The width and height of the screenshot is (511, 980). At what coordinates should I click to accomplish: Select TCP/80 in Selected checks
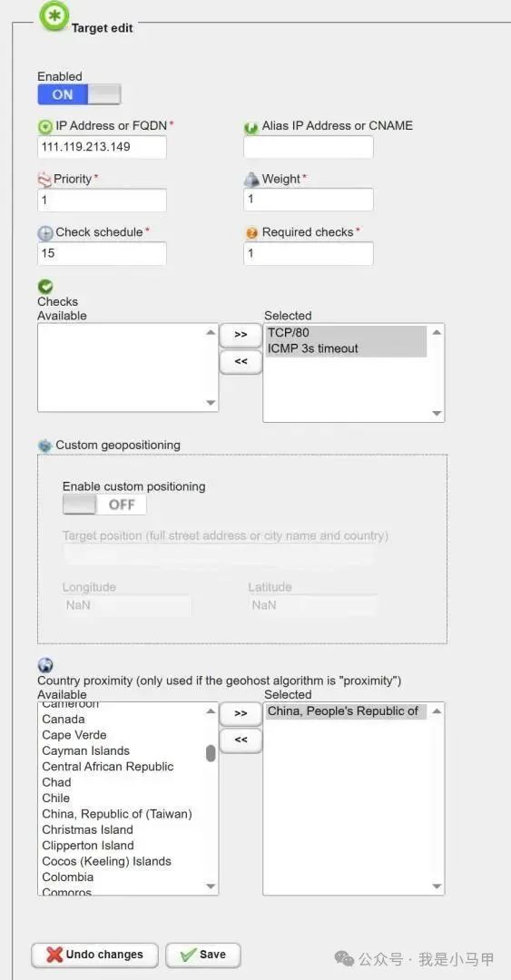pos(347,333)
